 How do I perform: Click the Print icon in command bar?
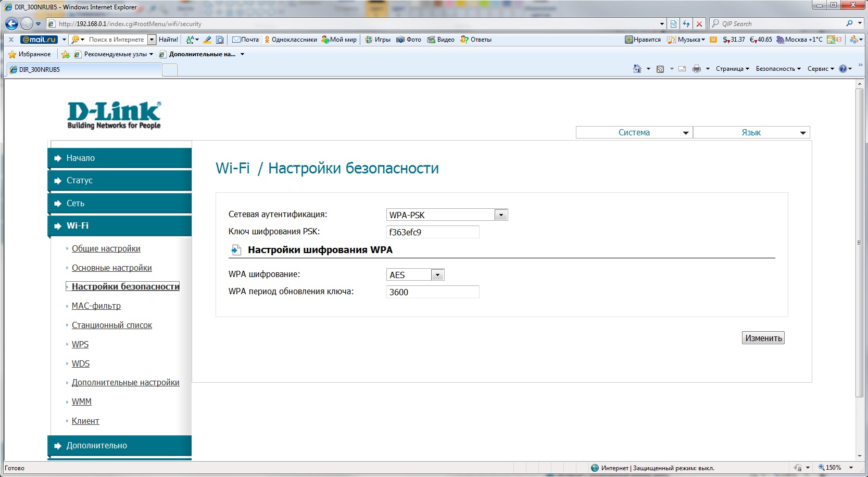point(696,69)
